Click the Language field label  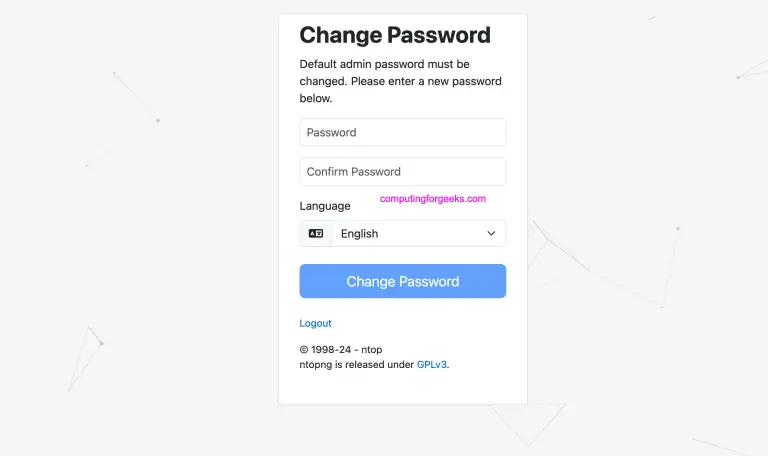pyautogui.click(x=325, y=206)
